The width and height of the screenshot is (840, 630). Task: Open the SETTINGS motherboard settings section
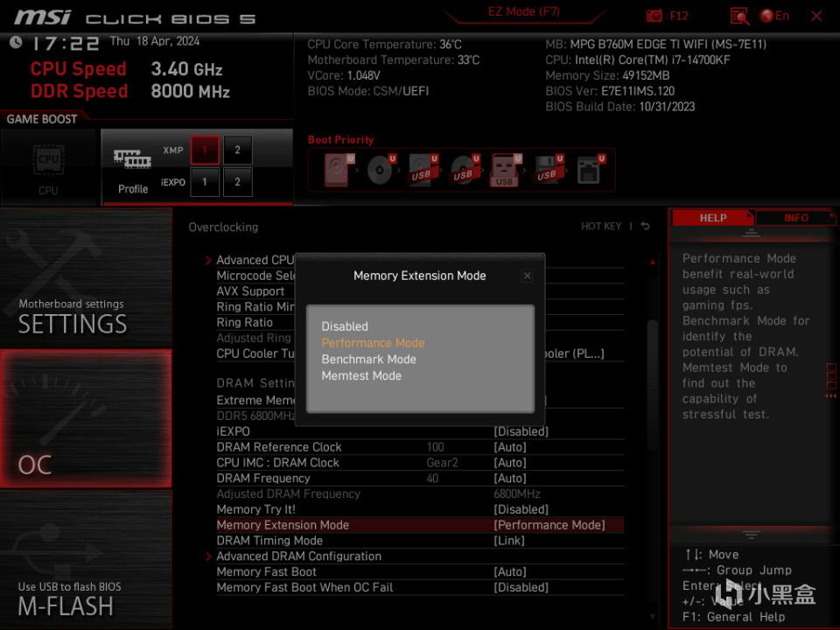tap(86, 277)
